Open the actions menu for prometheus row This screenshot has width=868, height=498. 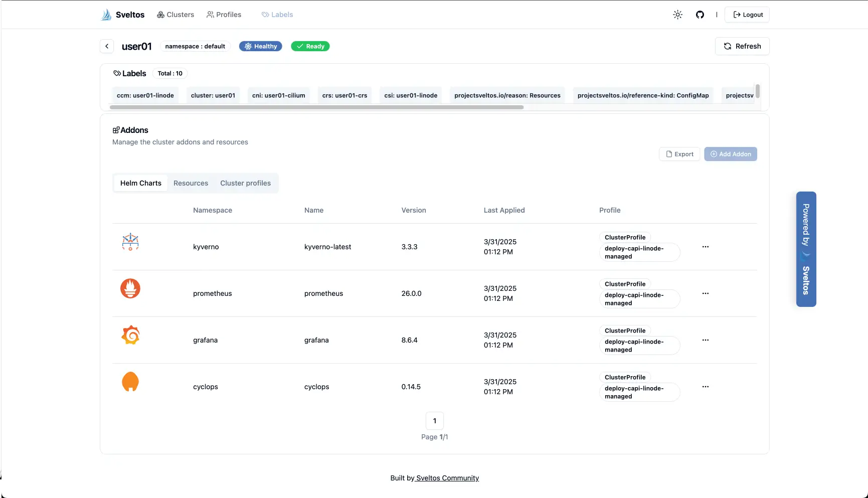(705, 293)
